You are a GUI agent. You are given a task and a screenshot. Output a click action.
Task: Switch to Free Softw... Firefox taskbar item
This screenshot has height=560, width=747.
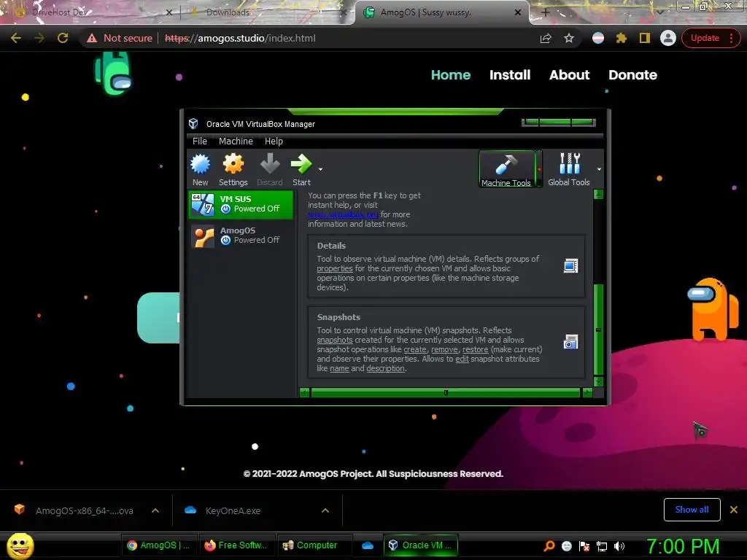[x=236, y=545]
